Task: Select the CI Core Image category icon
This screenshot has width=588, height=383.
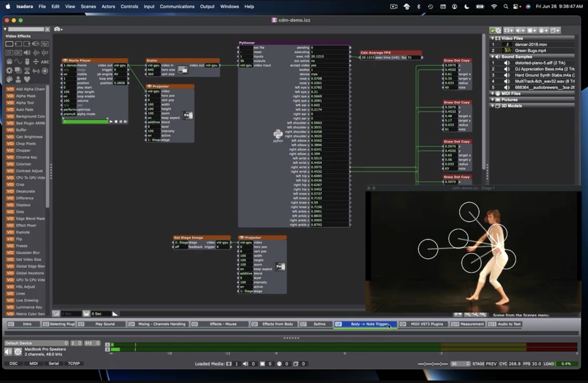Action: click(x=9, y=53)
